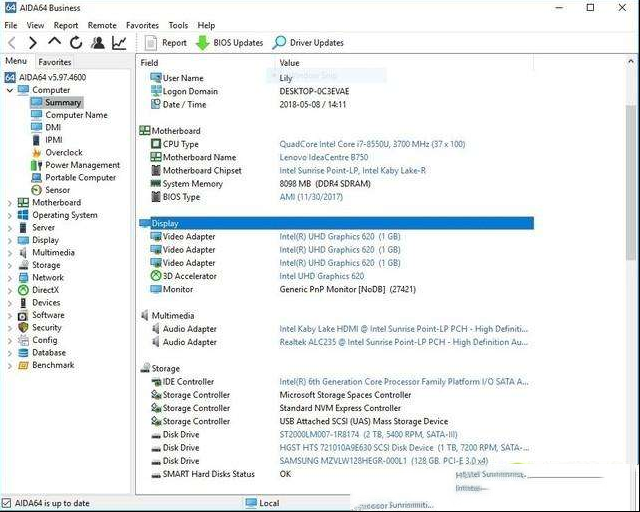This screenshot has width=640, height=512.
Task: Open the Lenovo IdeaCentre B750 link
Action: pyautogui.click(x=324, y=157)
